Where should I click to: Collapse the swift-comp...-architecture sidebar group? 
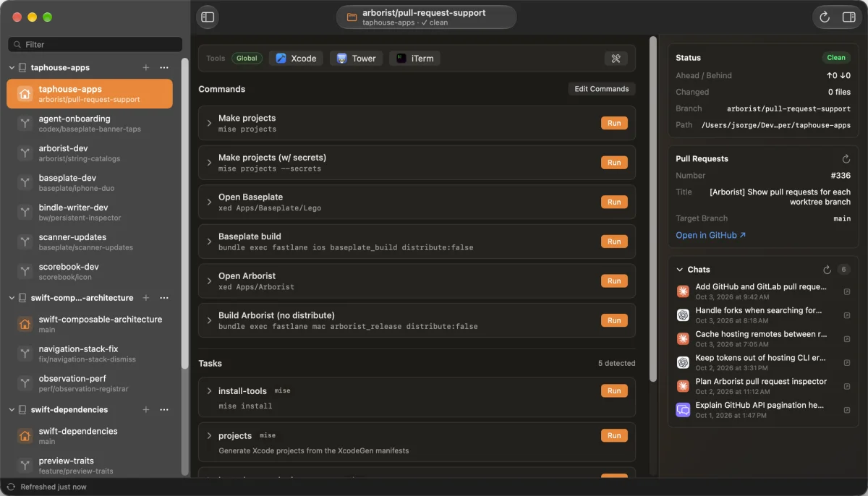click(x=12, y=298)
